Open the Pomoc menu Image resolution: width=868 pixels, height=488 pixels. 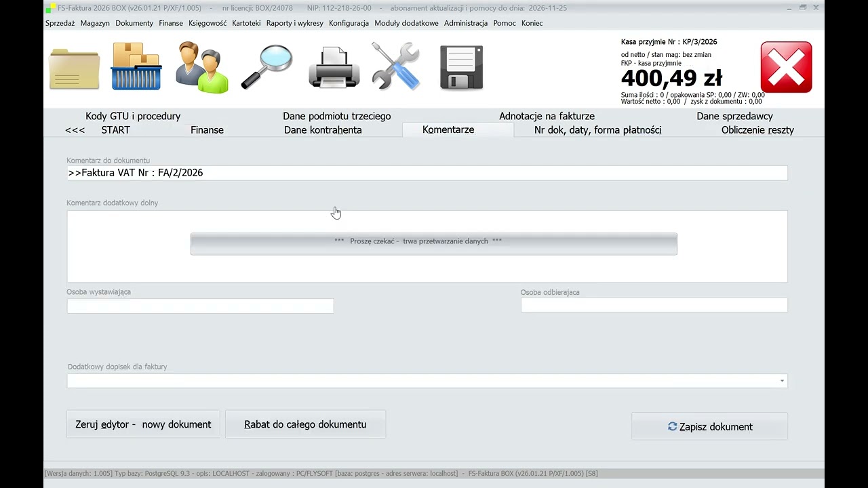tap(505, 23)
